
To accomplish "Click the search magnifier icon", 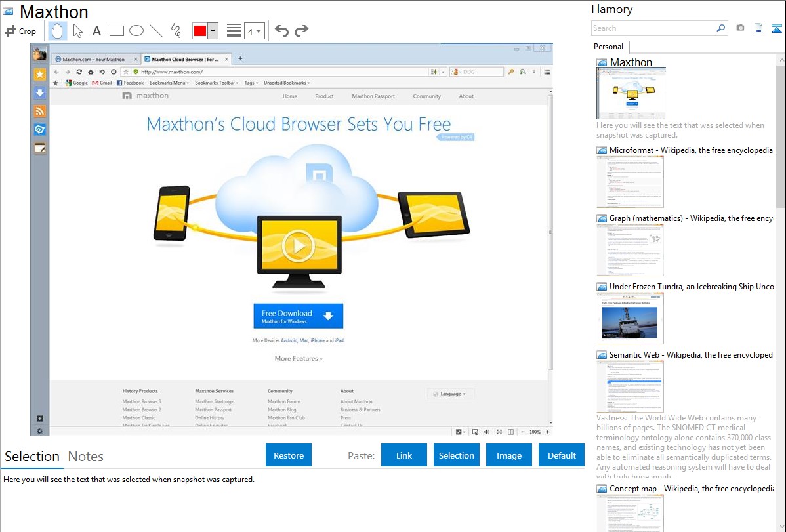I will pyautogui.click(x=721, y=28).
